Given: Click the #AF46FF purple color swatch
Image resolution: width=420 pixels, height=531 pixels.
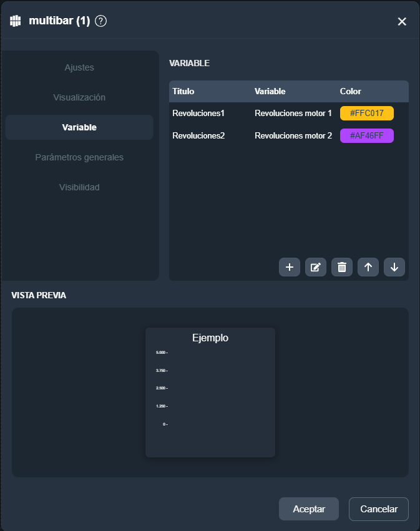Looking at the screenshot, I should click(366, 136).
